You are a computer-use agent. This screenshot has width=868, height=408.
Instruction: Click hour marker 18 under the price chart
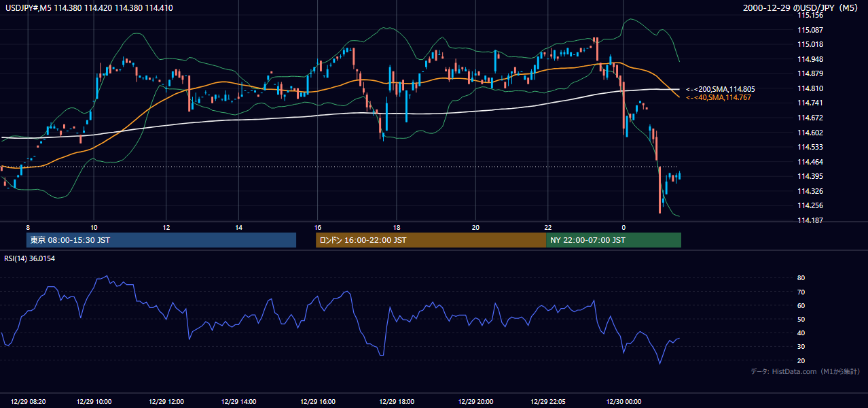click(396, 227)
